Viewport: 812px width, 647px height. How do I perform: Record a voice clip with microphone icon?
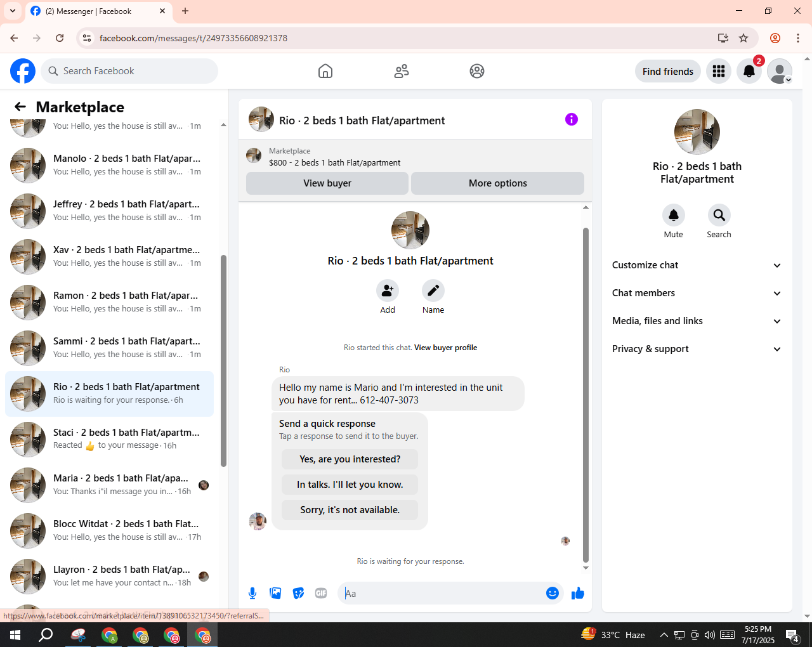pyautogui.click(x=252, y=593)
